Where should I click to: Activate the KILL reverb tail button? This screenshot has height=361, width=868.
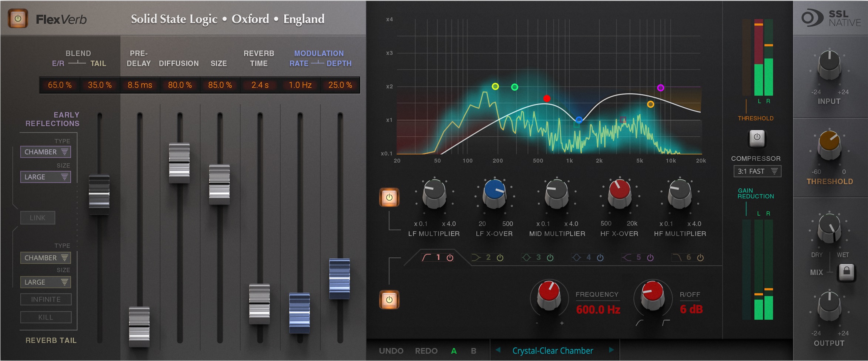[45, 317]
